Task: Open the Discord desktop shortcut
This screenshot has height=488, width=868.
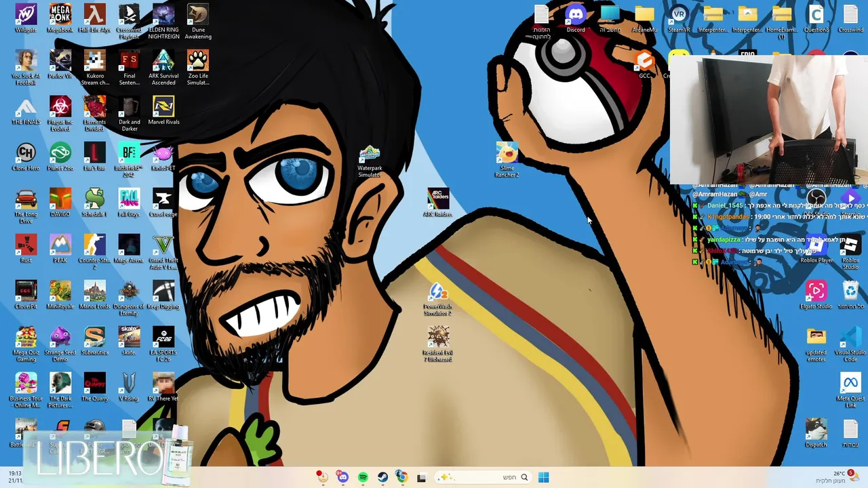Action: tap(576, 18)
